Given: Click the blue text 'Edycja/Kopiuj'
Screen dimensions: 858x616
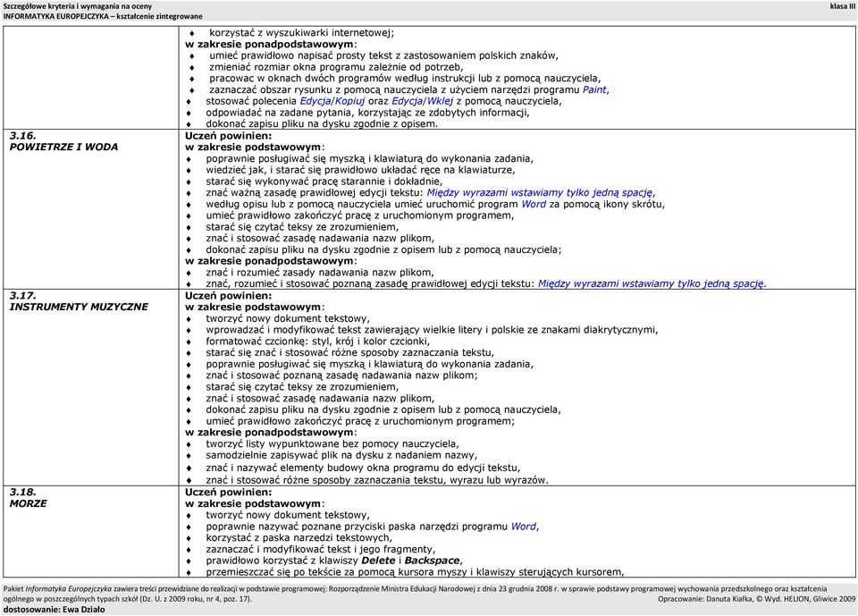Looking at the screenshot, I should click(332, 101).
